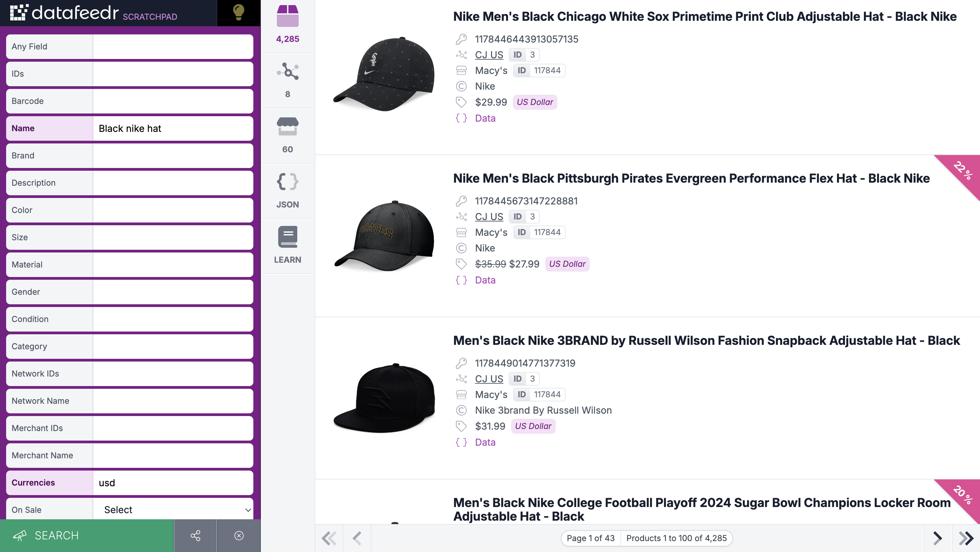
Task: Click title Nike Men's Black Chicago White Sox hat
Action: 705,16
